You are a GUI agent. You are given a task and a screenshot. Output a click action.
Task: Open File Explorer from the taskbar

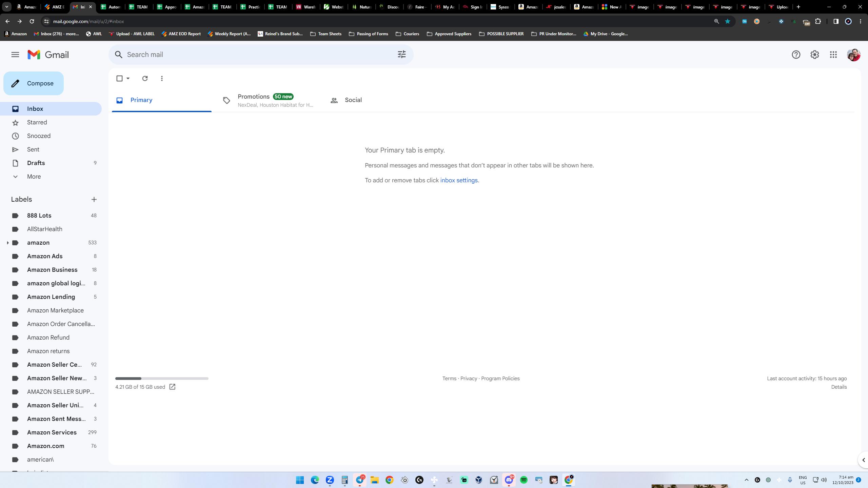point(374,480)
